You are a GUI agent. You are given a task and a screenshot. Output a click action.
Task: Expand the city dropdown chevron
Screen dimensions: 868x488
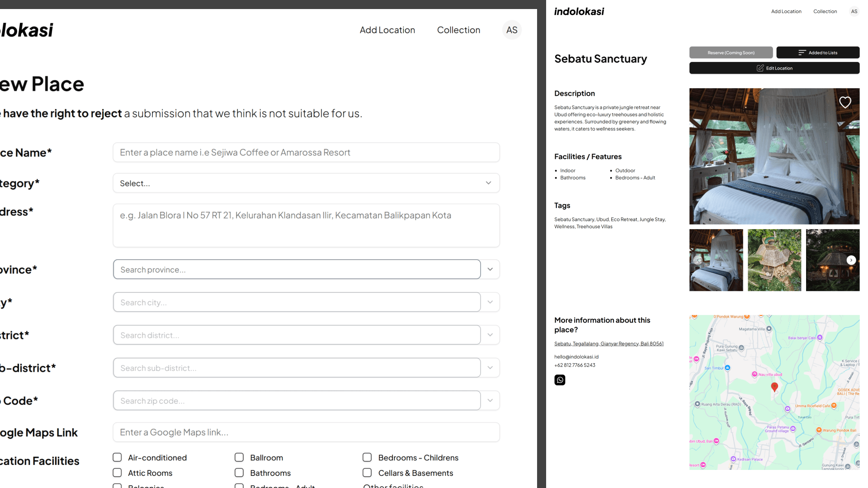pyautogui.click(x=490, y=302)
